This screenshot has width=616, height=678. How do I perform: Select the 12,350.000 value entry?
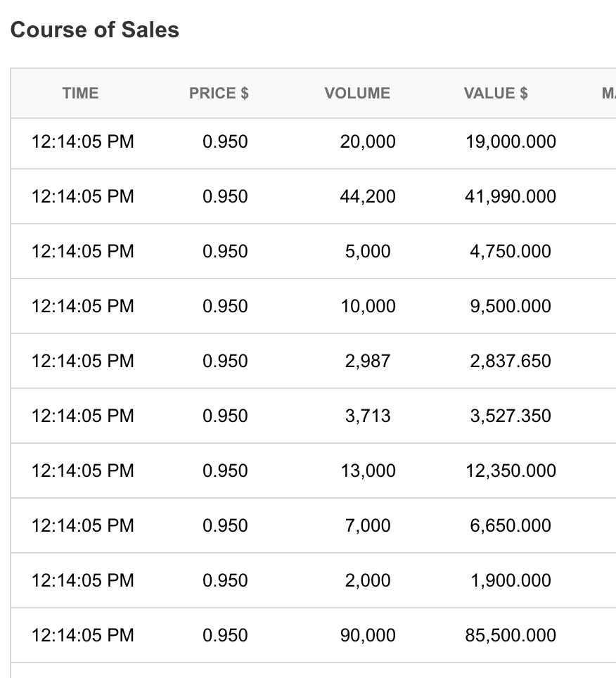[511, 471]
